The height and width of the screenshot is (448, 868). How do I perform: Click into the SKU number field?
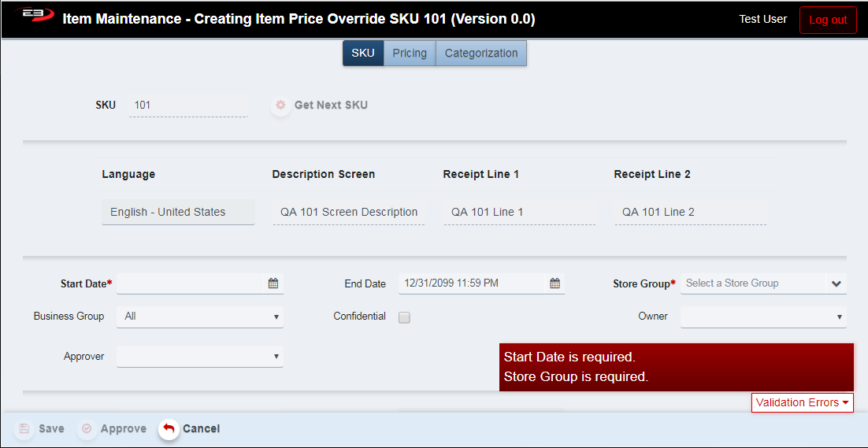click(x=188, y=106)
